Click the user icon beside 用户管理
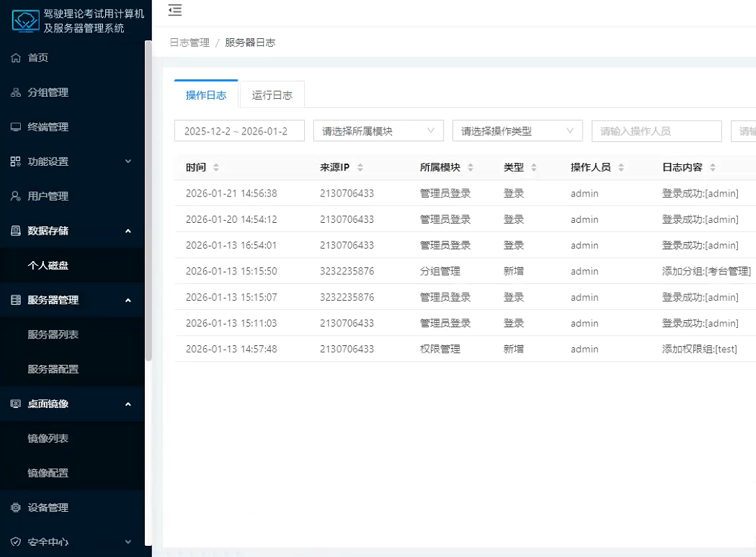Screen dimensions: 756x557 point(16,196)
